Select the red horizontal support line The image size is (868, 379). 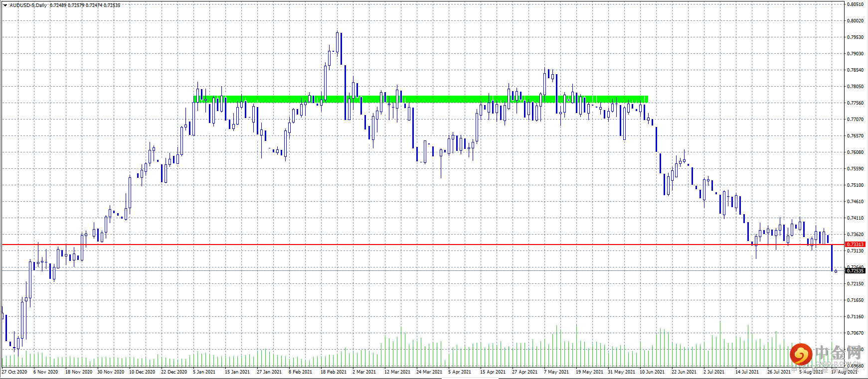tap(423, 245)
